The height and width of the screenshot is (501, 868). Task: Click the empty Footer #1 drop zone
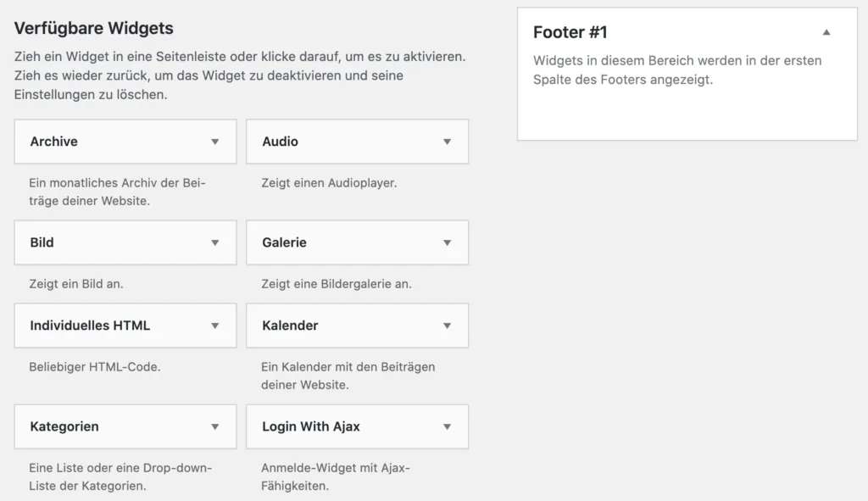(687, 114)
